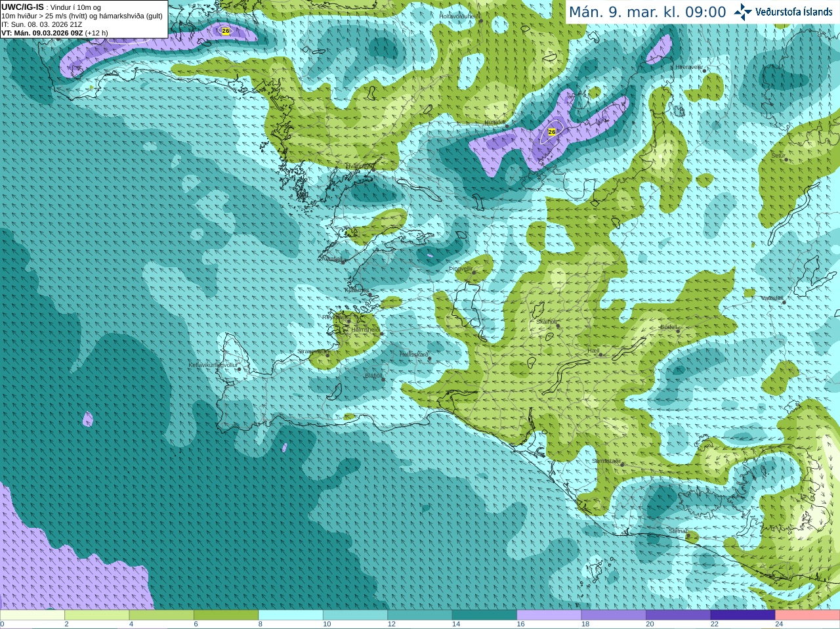
Task: Click the Sámsstaðir station label
Action: pyautogui.click(x=606, y=461)
